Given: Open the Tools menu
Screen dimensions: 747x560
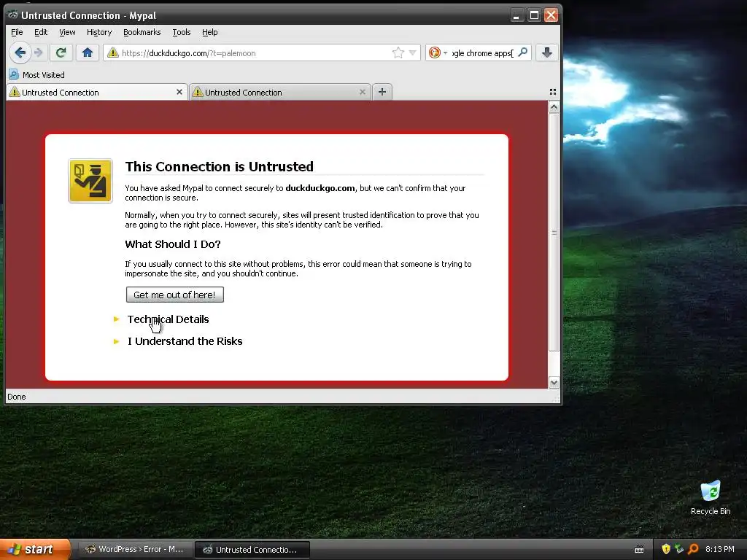Looking at the screenshot, I should (182, 32).
